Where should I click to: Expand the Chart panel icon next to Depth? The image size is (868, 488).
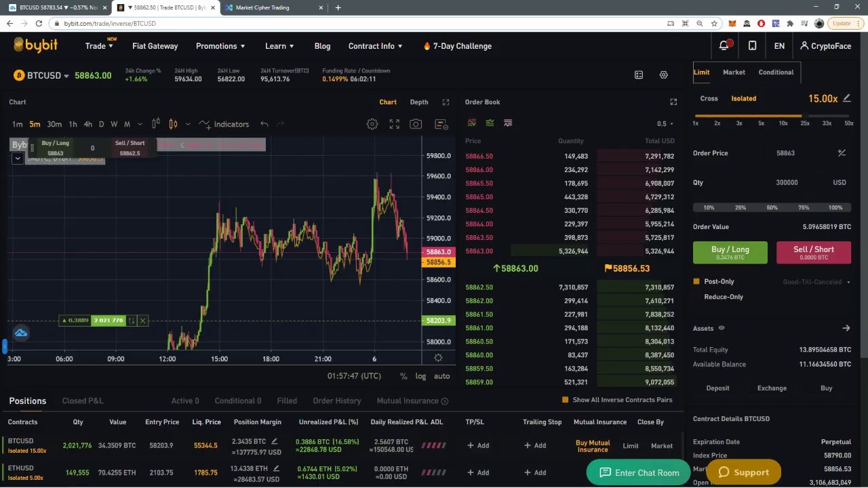[x=446, y=102]
